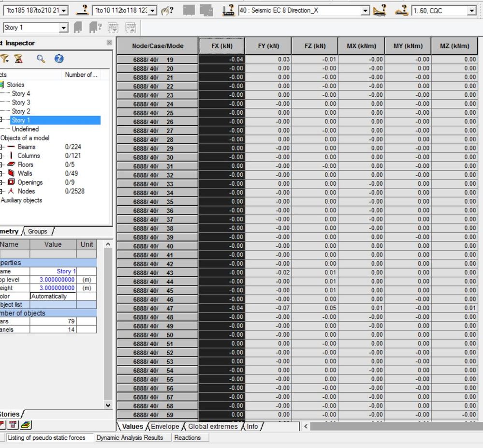The width and height of the screenshot is (483, 448).
Task: Expand the Beams tree node
Action: tap(1, 147)
